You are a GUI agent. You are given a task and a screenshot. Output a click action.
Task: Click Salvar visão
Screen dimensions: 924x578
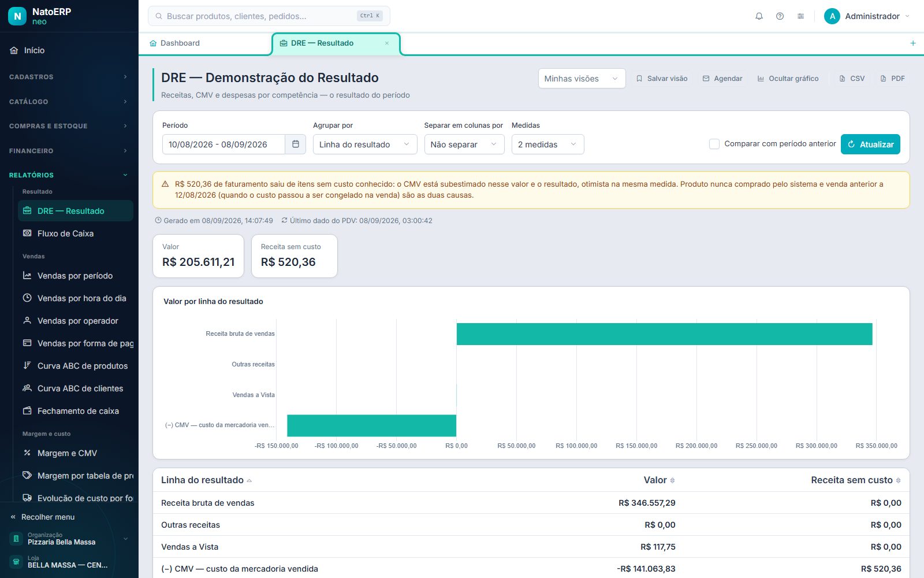click(x=662, y=79)
